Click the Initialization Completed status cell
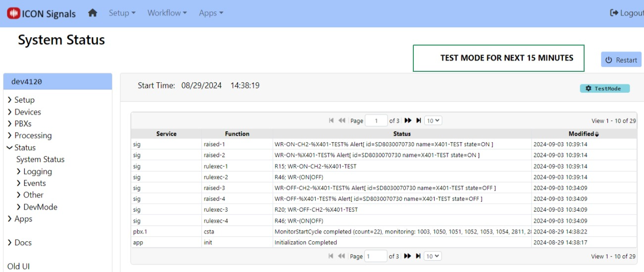Viewport: 644px width, 272px height. [x=402, y=242]
